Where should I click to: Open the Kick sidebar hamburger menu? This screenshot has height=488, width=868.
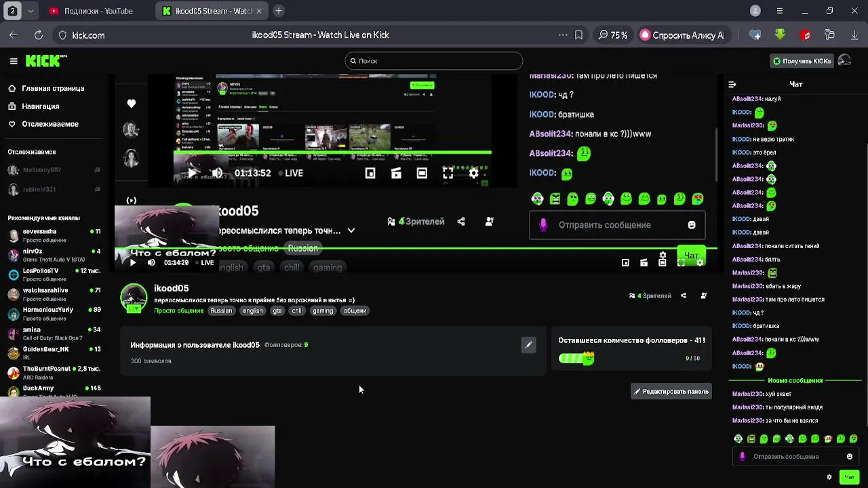point(14,61)
